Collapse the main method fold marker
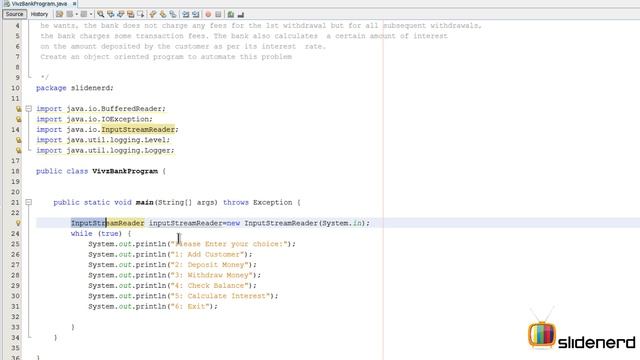The height and width of the screenshot is (360, 640). (28, 202)
